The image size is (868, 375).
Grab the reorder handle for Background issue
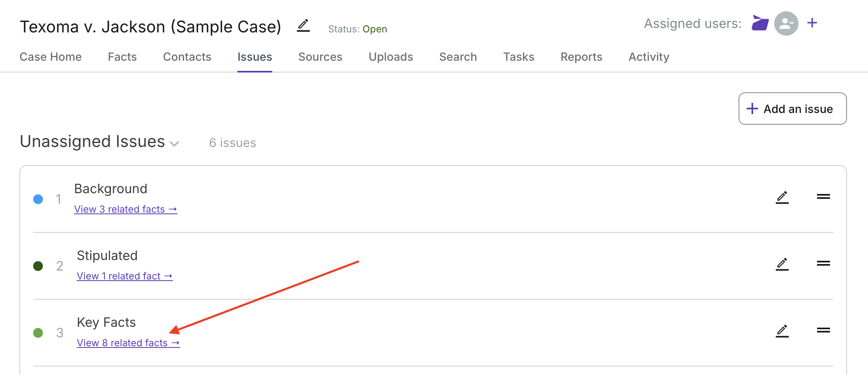pos(823,197)
